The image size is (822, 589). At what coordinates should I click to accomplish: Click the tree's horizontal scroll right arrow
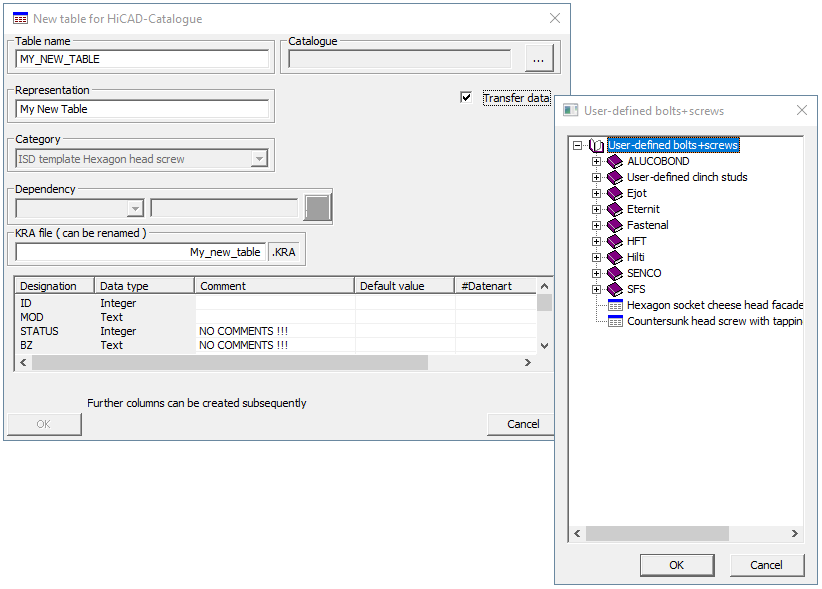coord(795,533)
